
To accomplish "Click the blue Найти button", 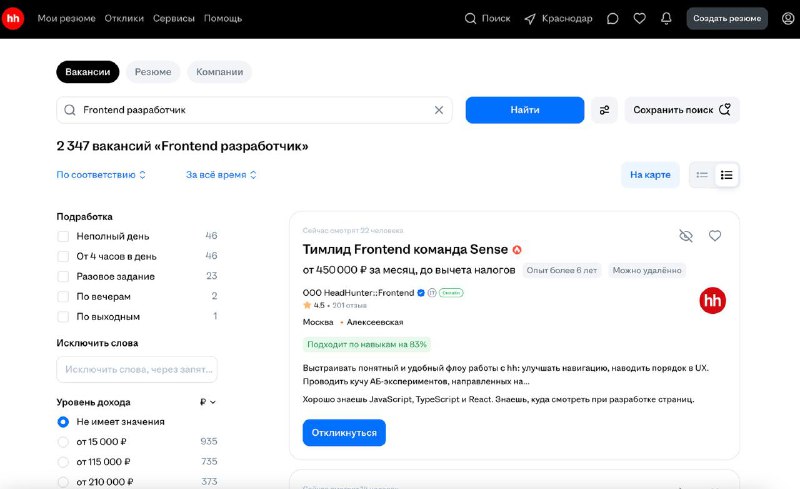I will 524,110.
